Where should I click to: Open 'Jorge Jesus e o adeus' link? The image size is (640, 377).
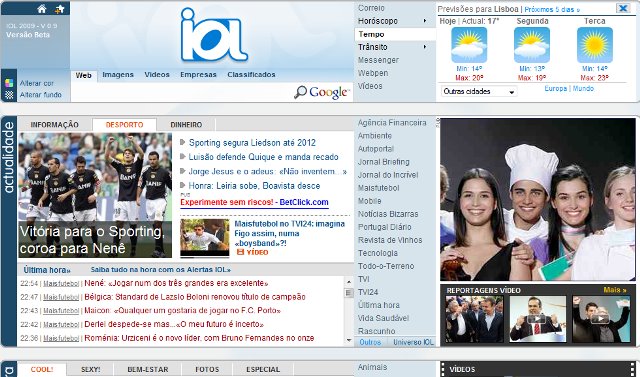[267, 171]
